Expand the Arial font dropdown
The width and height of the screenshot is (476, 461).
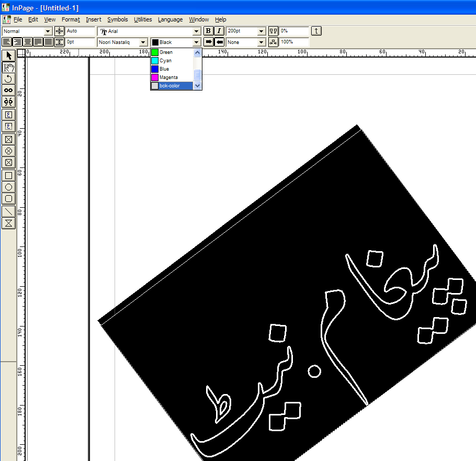tap(197, 31)
